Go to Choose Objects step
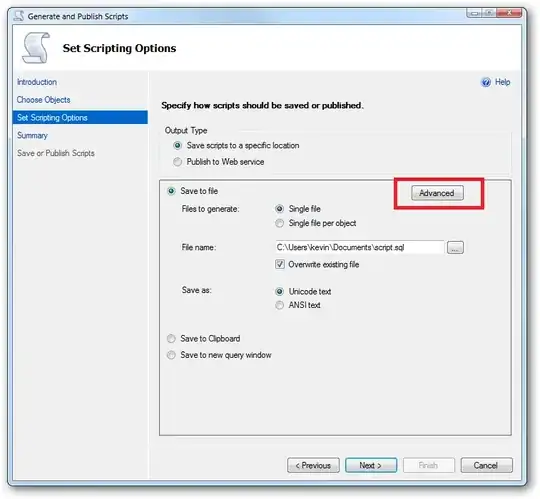Screen dimensions: 540x499 [x=43, y=100]
